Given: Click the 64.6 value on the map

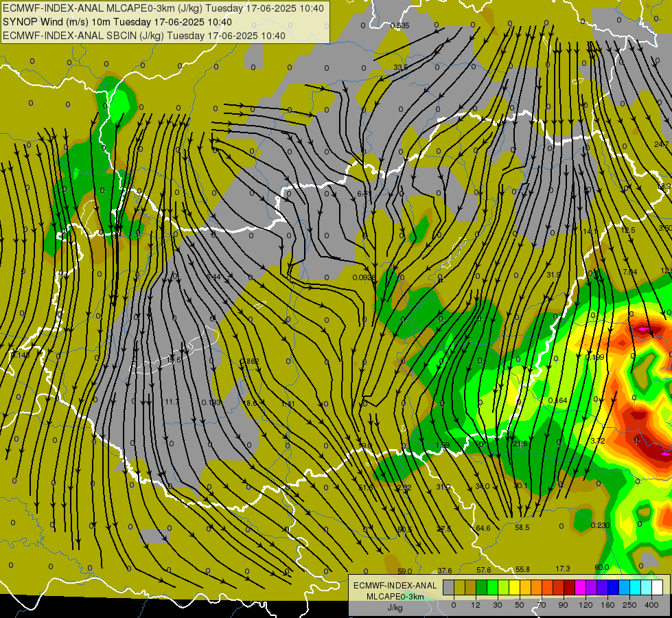Looking at the screenshot, I should [483, 528].
